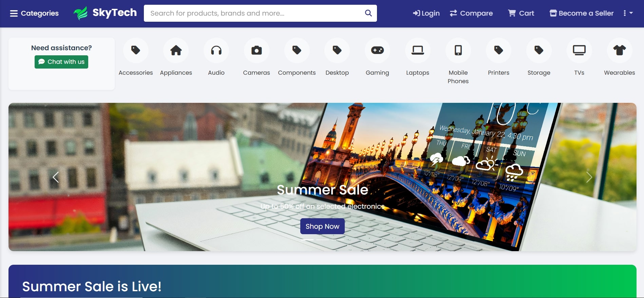Screen dimensions: 644x298
Task: Open the Compare page
Action: [x=471, y=13]
